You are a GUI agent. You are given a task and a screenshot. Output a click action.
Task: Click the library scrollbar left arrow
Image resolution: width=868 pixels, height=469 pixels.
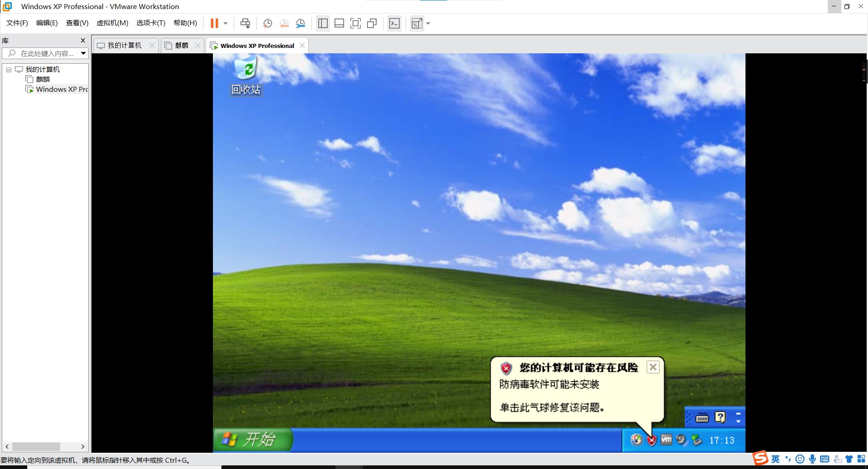pyautogui.click(x=7, y=446)
